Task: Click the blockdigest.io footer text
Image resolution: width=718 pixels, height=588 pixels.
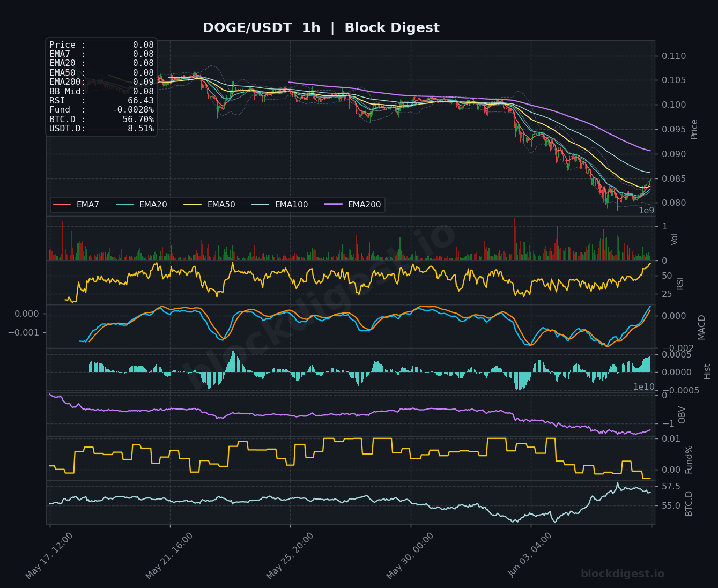Action: (623, 574)
